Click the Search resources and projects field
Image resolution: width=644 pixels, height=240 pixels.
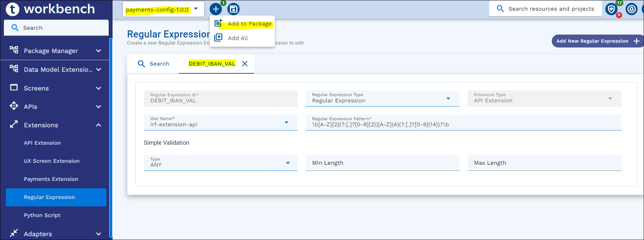(x=551, y=9)
